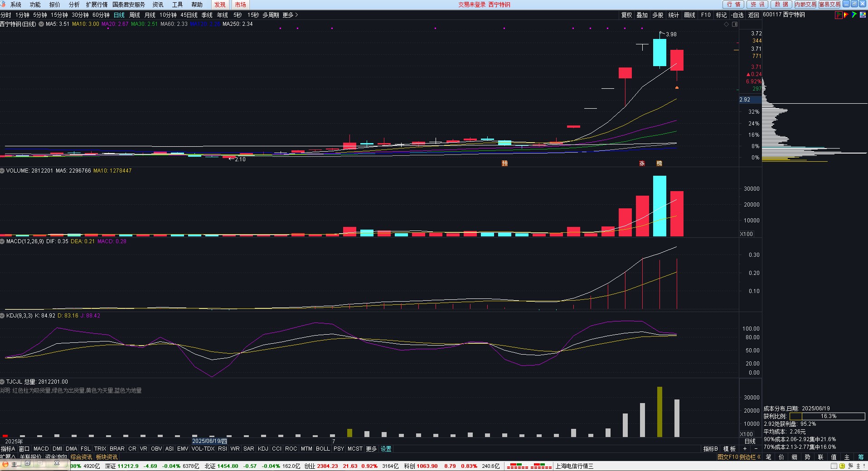Open the 分析 menu

[74, 5]
